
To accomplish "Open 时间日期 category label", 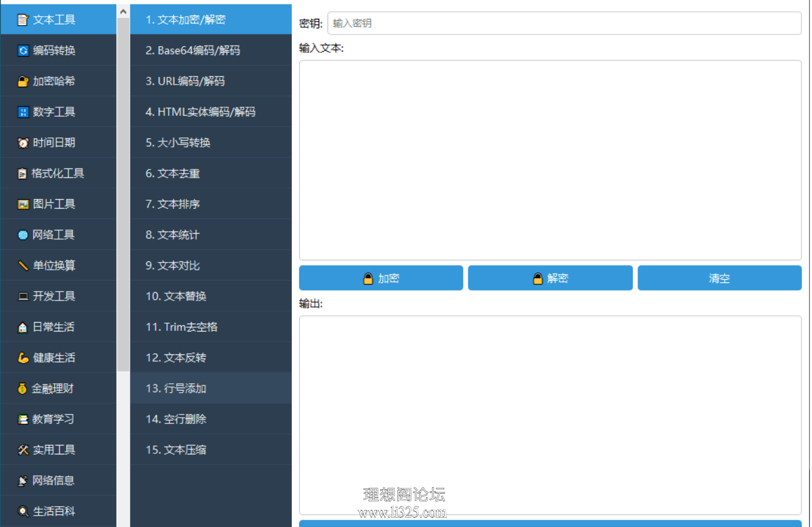I will coord(54,143).
